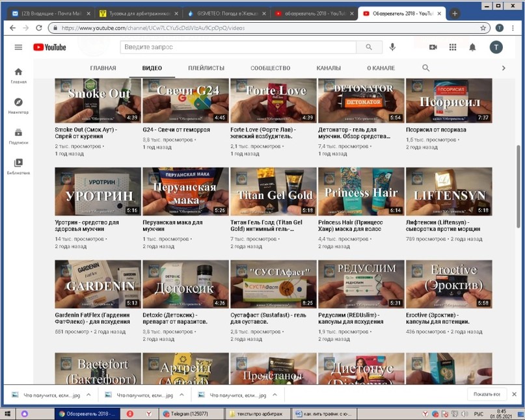Switch to the ГЛАВНАЯ channel tab
Screen dimensions: 525x420
tap(103, 68)
